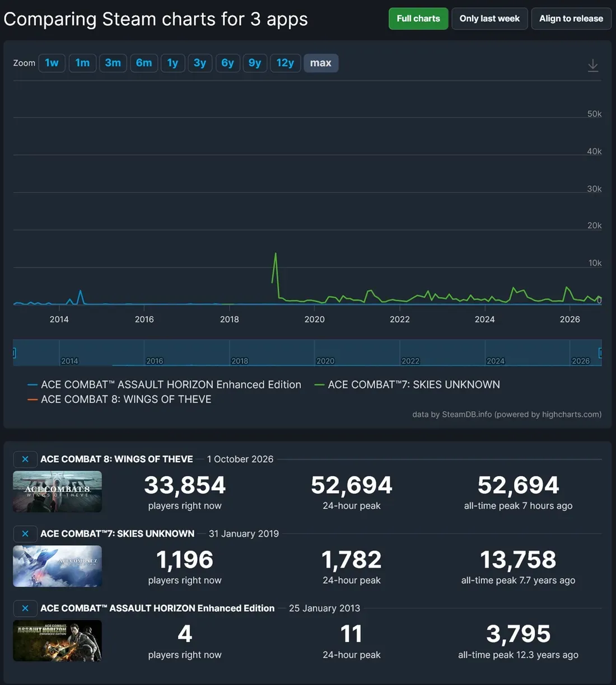Click the 50k y-axis label
Image resolution: width=616 pixels, height=685 pixels.
pyautogui.click(x=594, y=114)
